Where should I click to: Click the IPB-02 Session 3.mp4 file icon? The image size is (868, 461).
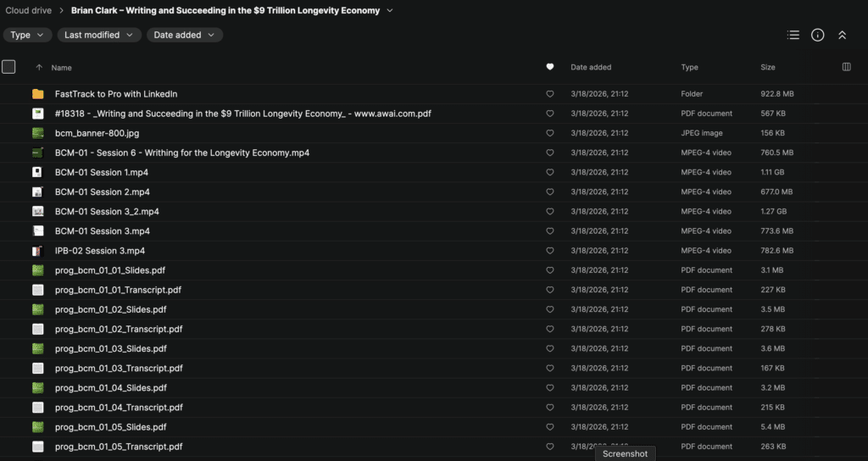37,251
